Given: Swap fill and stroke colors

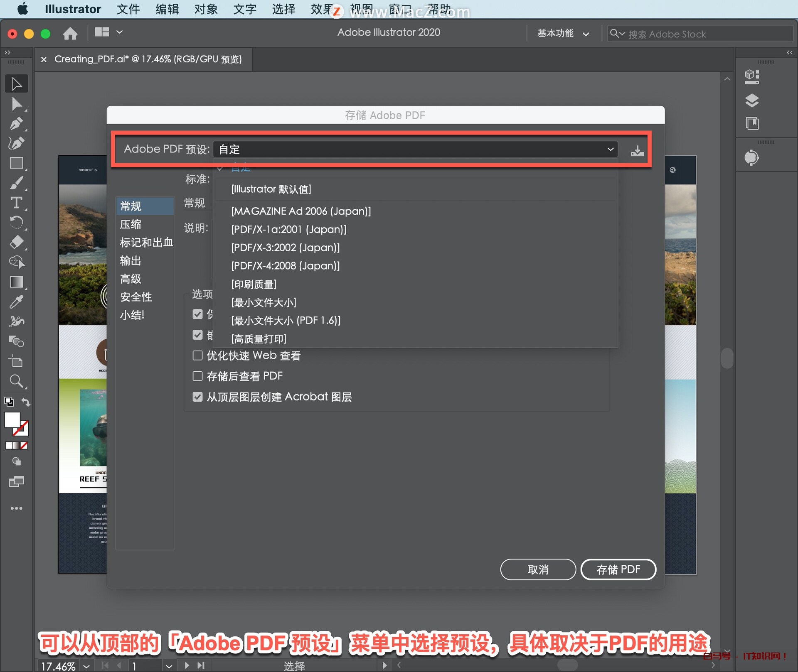Looking at the screenshot, I should tap(26, 402).
